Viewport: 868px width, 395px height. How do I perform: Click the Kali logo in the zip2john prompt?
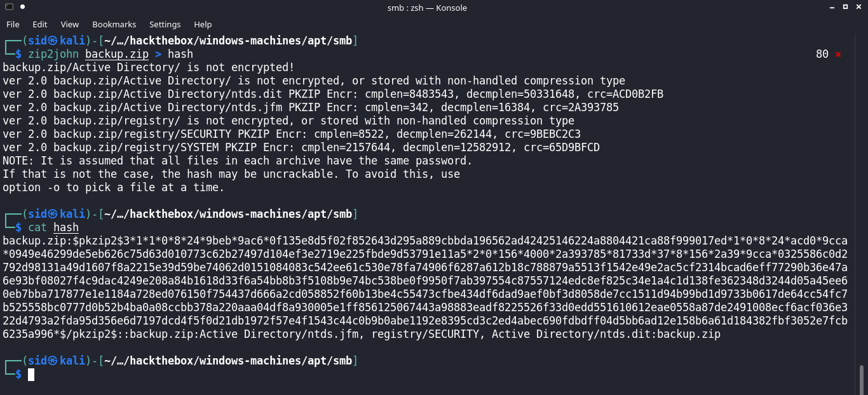click(x=53, y=41)
